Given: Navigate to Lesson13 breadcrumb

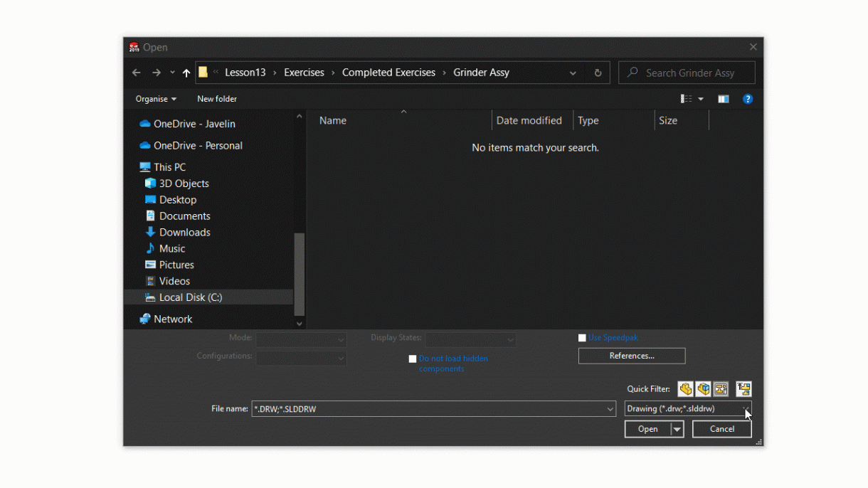Looking at the screenshot, I should (245, 73).
